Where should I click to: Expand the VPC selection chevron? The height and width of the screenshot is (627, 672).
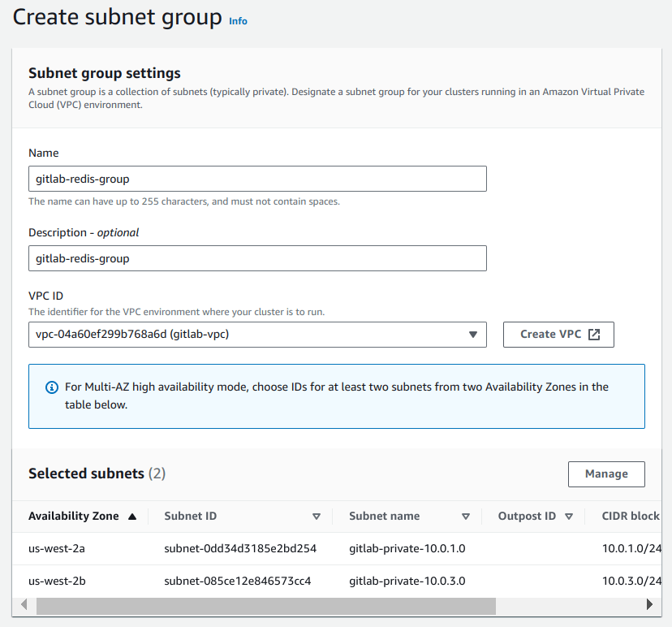pos(474,334)
